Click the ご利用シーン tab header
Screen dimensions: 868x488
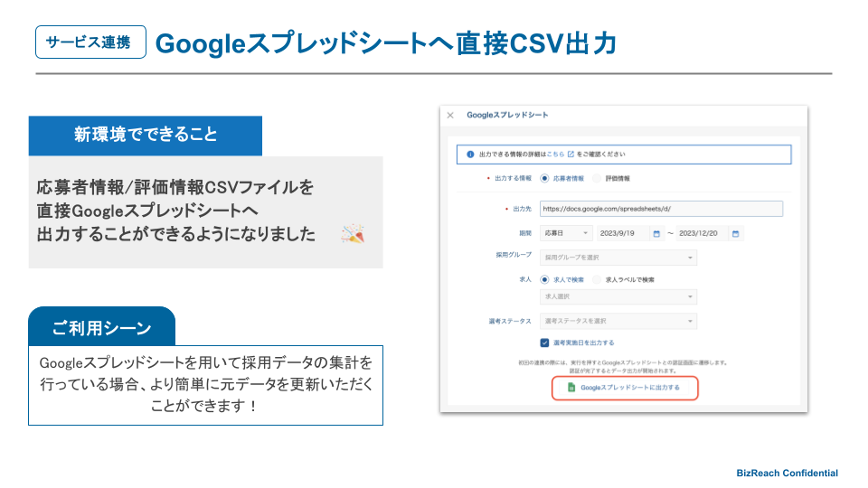coord(102,327)
